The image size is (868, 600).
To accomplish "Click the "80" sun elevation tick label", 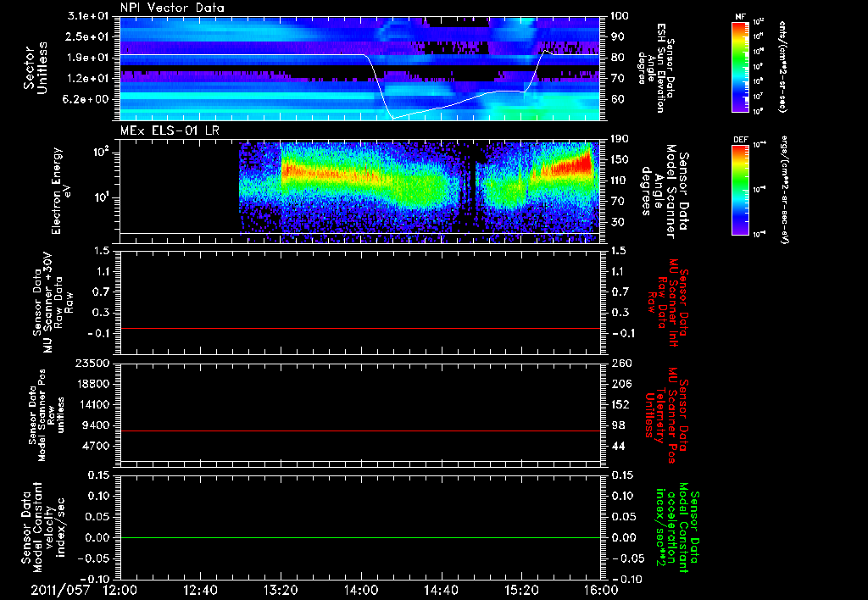I will (x=617, y=58).
